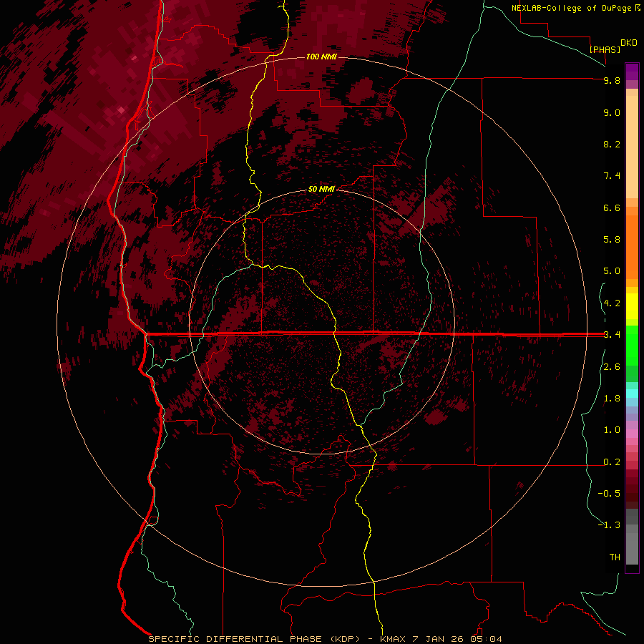
Task: Click the cyan segment of the color bar
Action: (x=632, y=394)
